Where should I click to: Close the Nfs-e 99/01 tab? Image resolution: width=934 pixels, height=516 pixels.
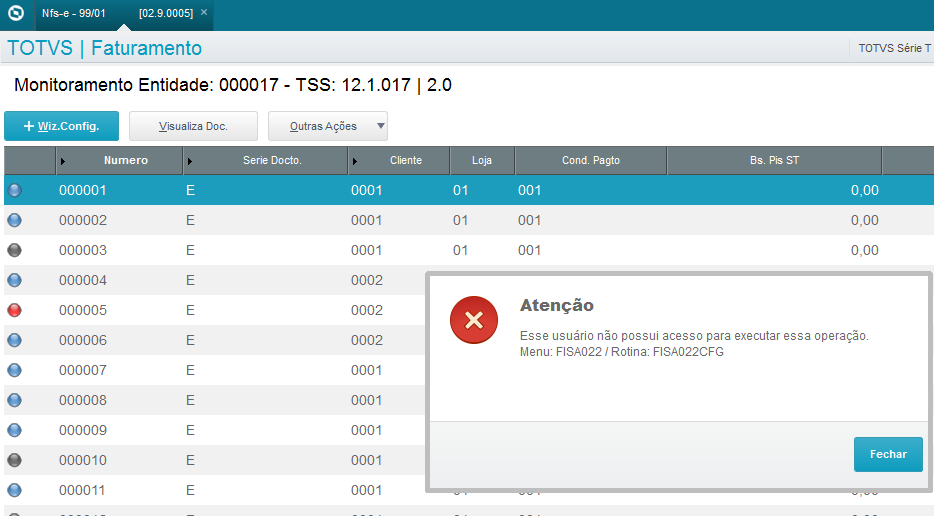(x=204, y=12)
